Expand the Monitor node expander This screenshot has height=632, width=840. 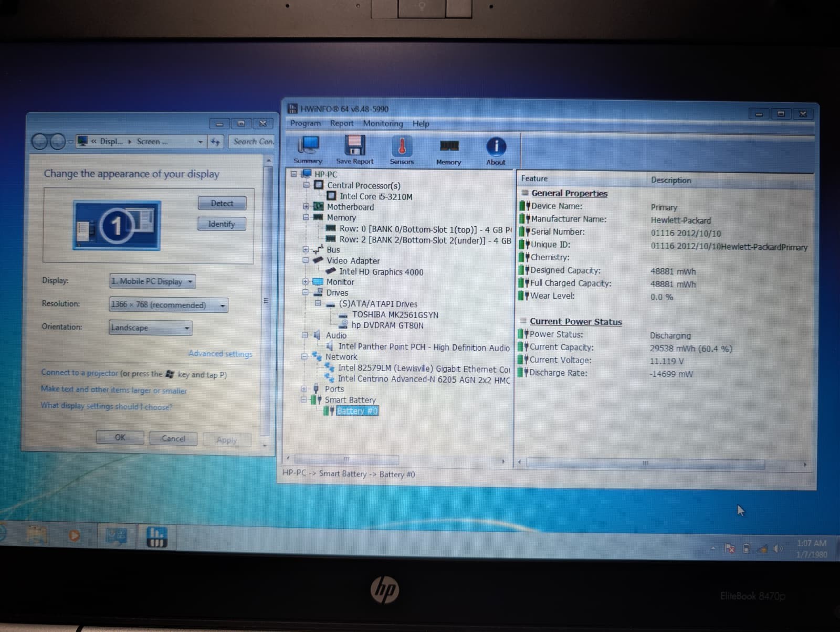[306, 281]
